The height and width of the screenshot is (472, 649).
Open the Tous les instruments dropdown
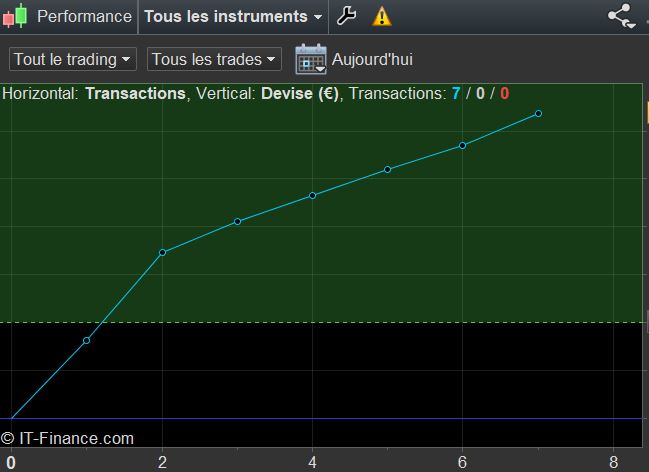pyautogui.click(x=233, y=17)
